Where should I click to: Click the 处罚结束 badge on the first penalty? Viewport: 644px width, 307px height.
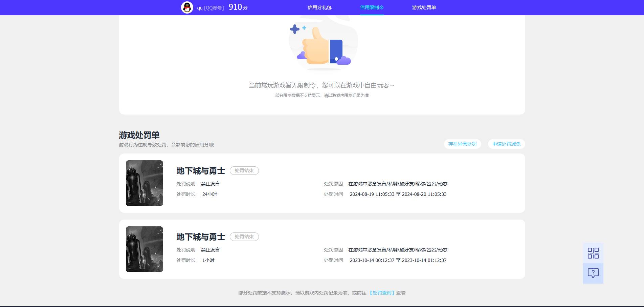244,170
